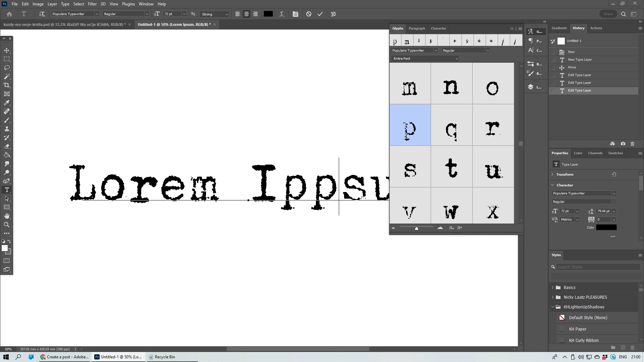Screen dimensions: 644x362
Task: Commit text edits with checkmark icon
Action: pos(320,14)
